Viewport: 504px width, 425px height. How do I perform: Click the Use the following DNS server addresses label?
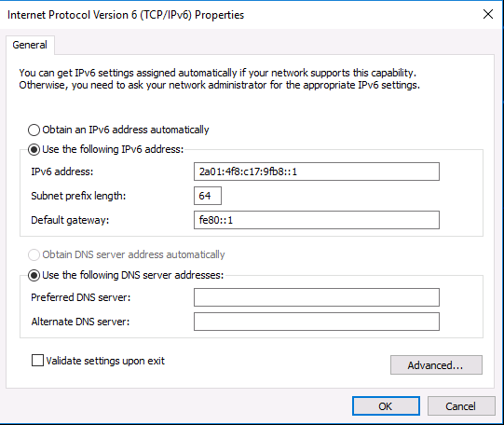point(132,275)
